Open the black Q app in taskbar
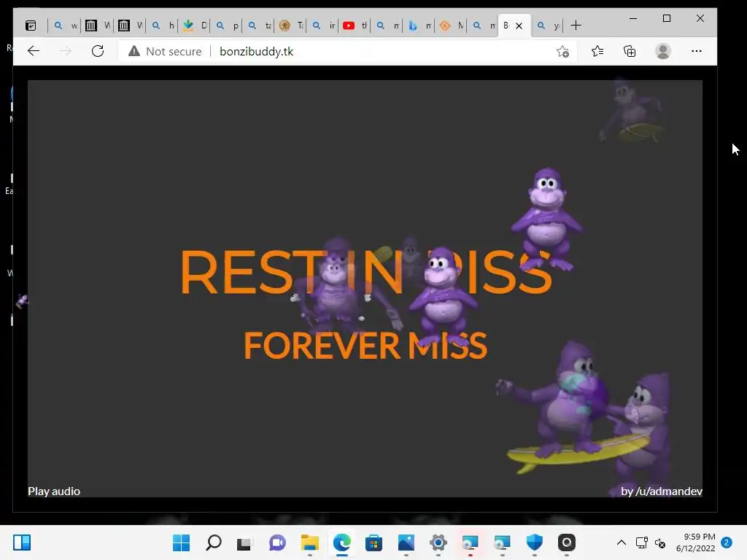The image size is (747, 560). (x=566, y=542)
